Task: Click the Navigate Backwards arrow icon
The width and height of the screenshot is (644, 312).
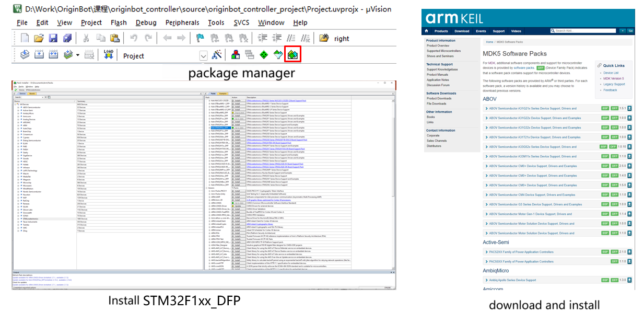Action: [168, 38]
